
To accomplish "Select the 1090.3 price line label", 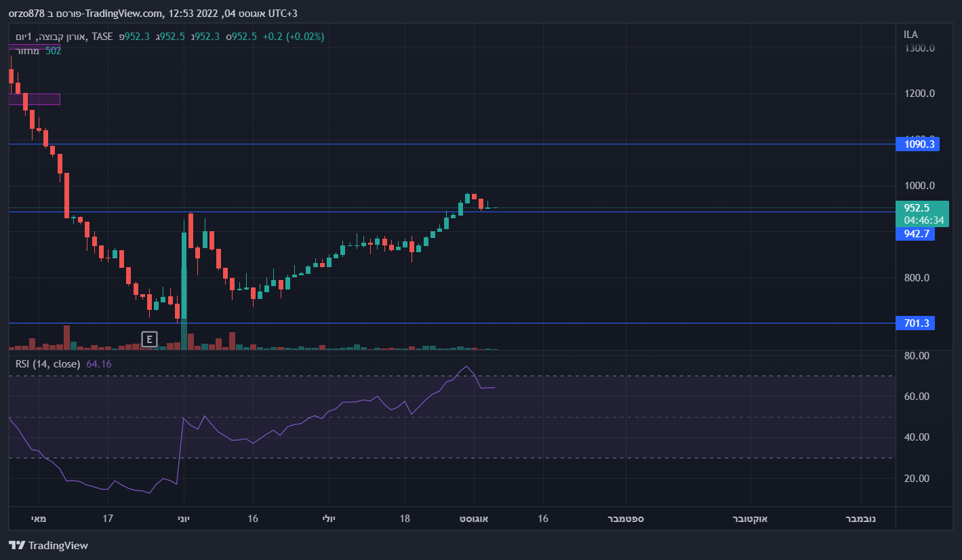I will tap(917, 144).
